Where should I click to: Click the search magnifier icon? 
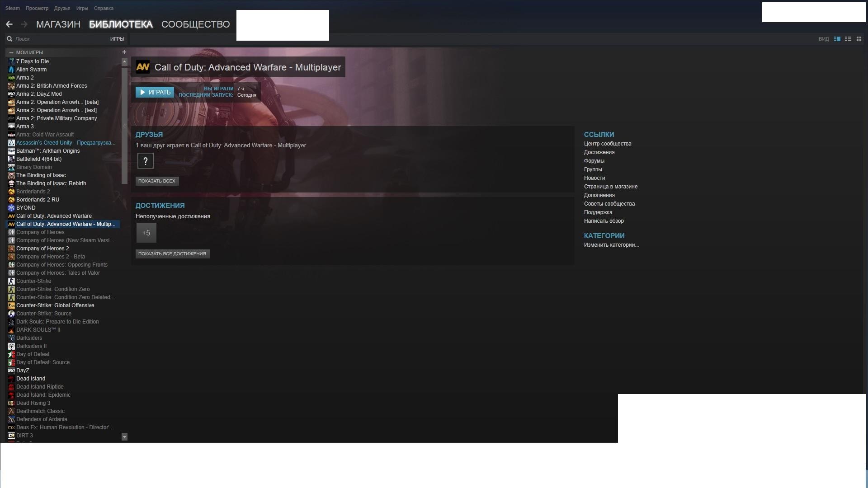[x=9, y=39]
